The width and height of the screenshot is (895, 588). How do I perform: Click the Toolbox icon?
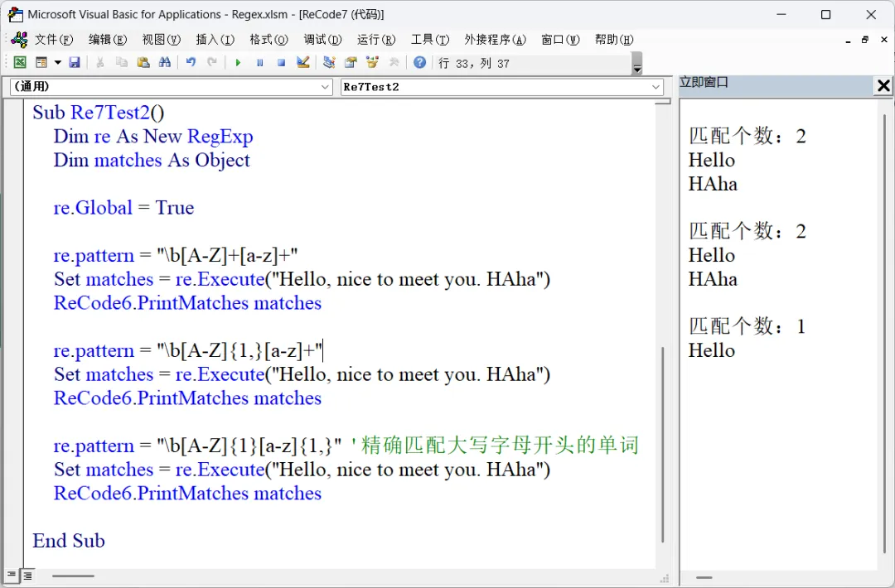[x=394, y=62]
